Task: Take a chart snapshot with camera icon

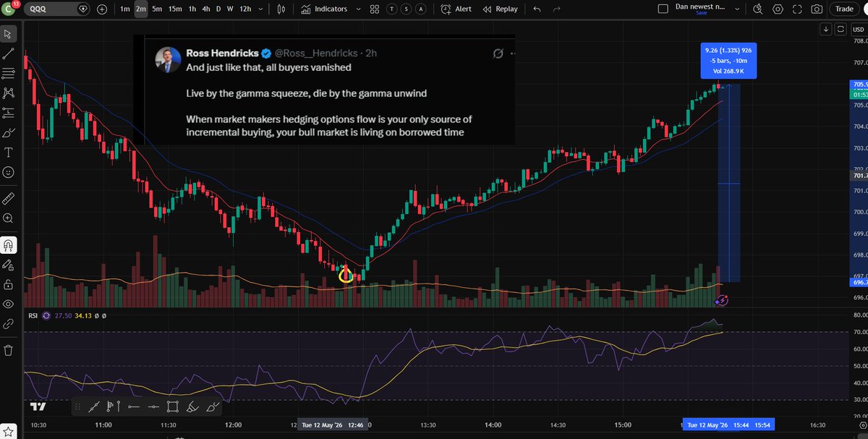Action: coord(816,9)
